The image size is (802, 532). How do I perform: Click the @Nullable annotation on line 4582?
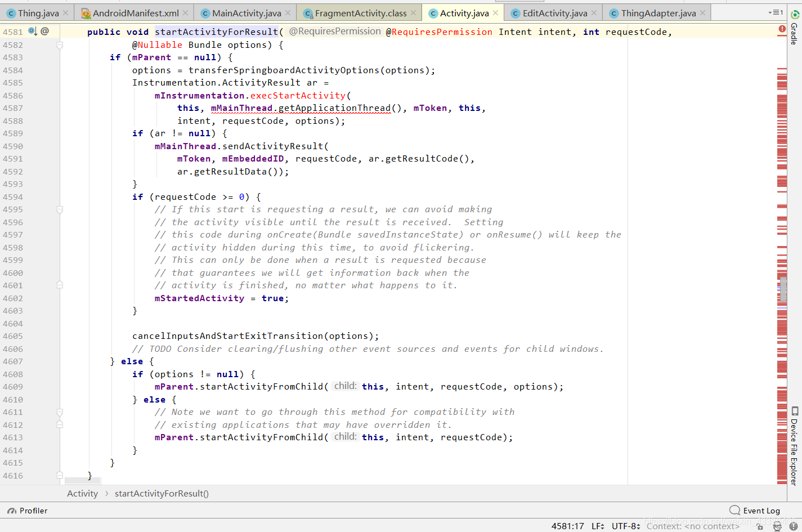click(x=157, y=45)
